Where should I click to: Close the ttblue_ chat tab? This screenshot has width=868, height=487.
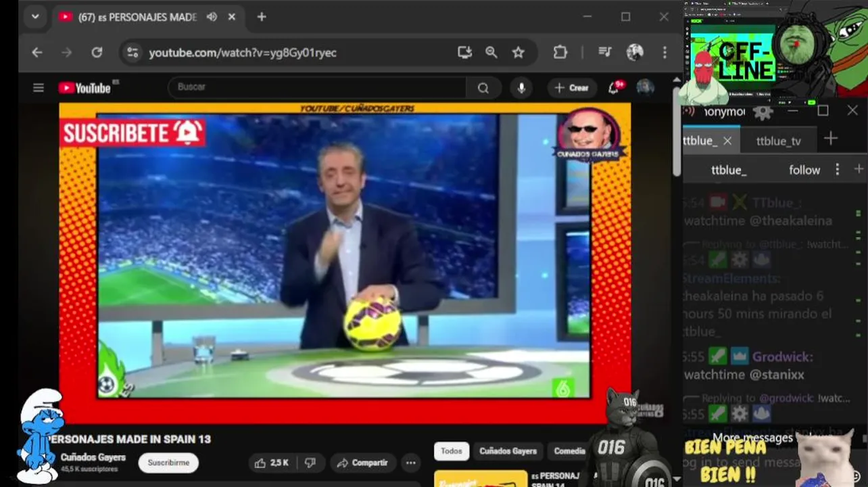[x=727, y=141]
